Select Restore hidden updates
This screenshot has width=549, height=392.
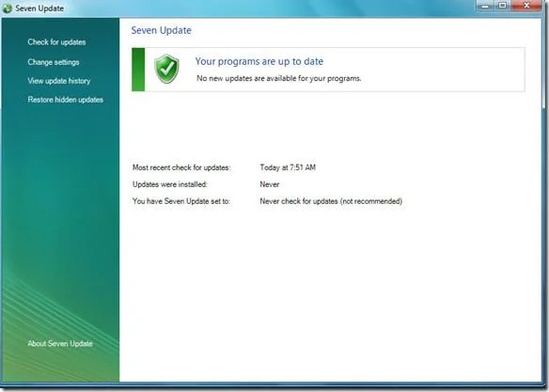(66, 100)
